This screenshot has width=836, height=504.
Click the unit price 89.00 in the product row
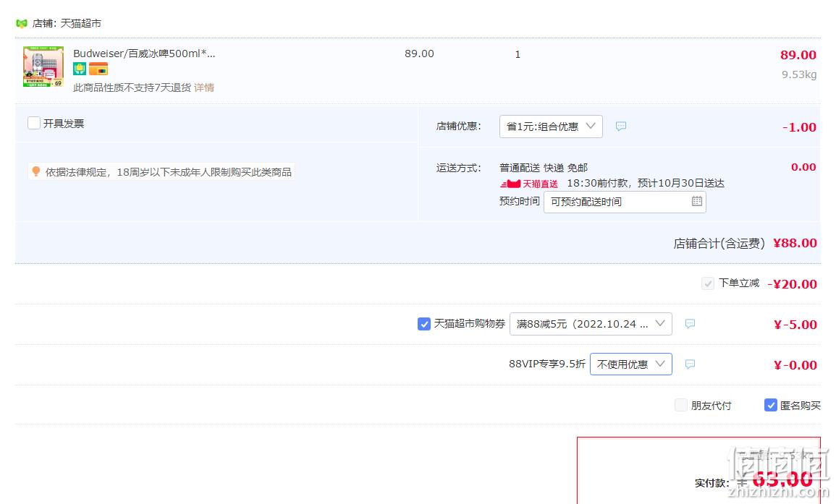pos(419,54)
